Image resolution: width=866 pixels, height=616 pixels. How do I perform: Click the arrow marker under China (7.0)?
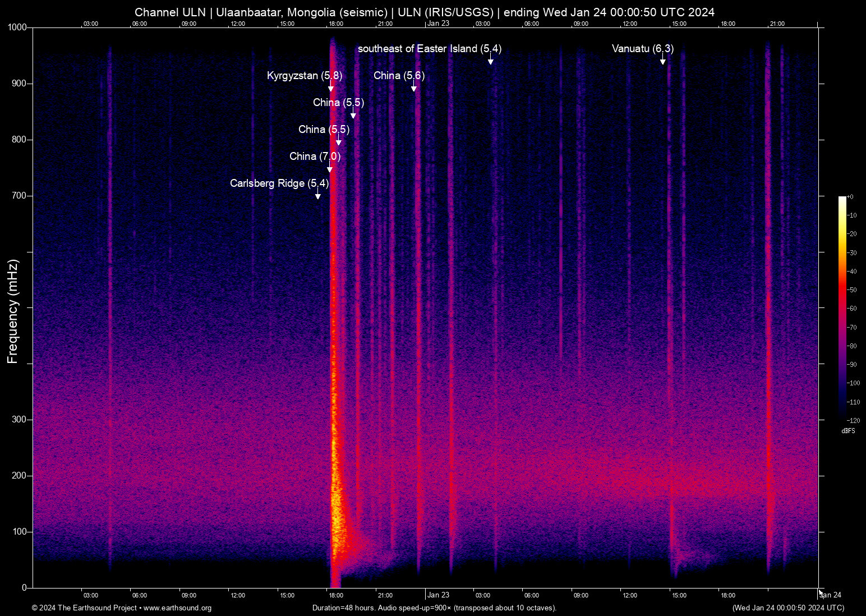pos(330,169)
